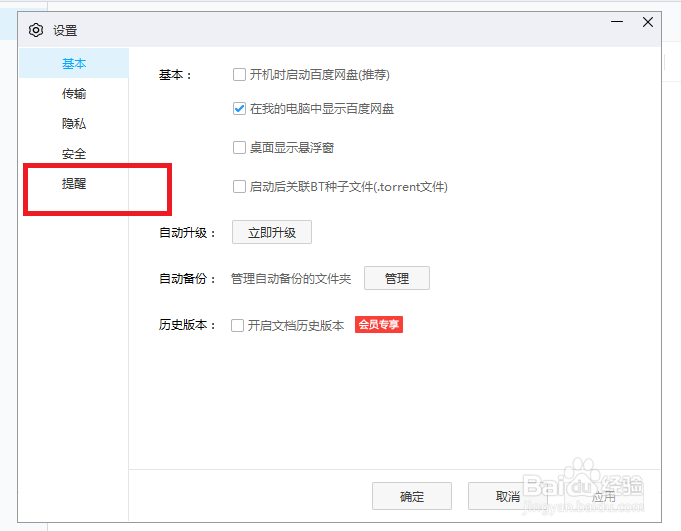Click the 设置 title text
The image size is (681, 531).
[65, 31]
